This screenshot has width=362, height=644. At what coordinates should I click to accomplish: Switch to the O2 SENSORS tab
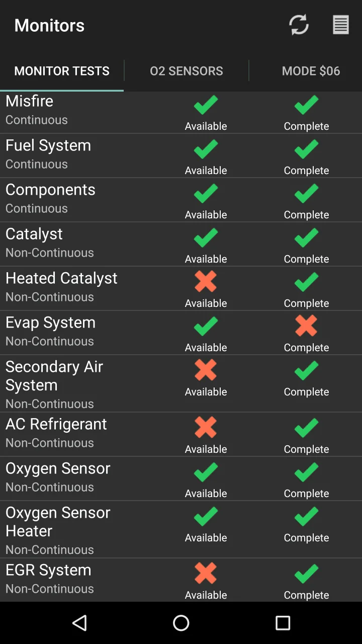pyautogui.click(x=187, y=71)
